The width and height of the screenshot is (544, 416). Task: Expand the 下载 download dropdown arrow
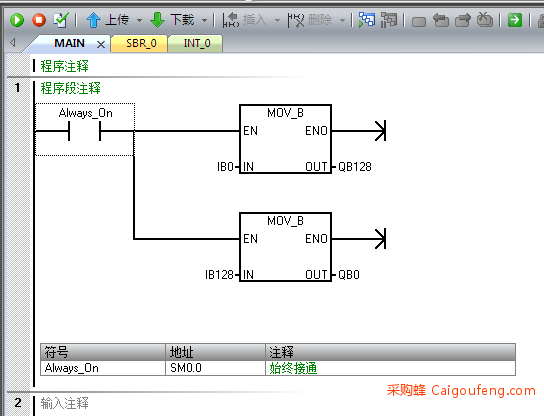(x=205, y=20)
